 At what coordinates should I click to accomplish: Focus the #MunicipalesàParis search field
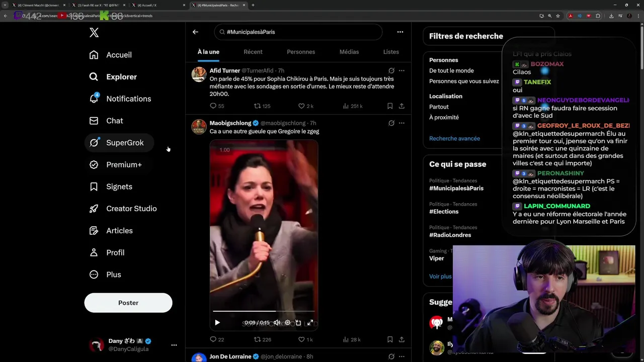(298, 32)
